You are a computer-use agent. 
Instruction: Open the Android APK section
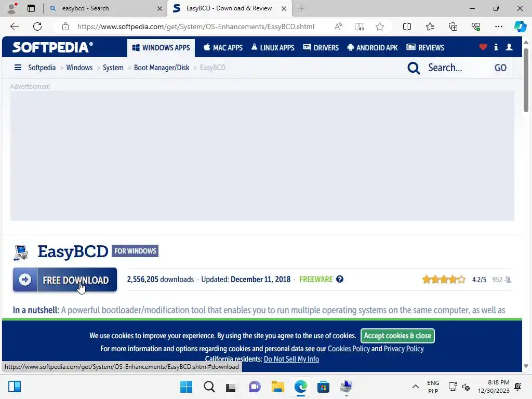(372, 48)
